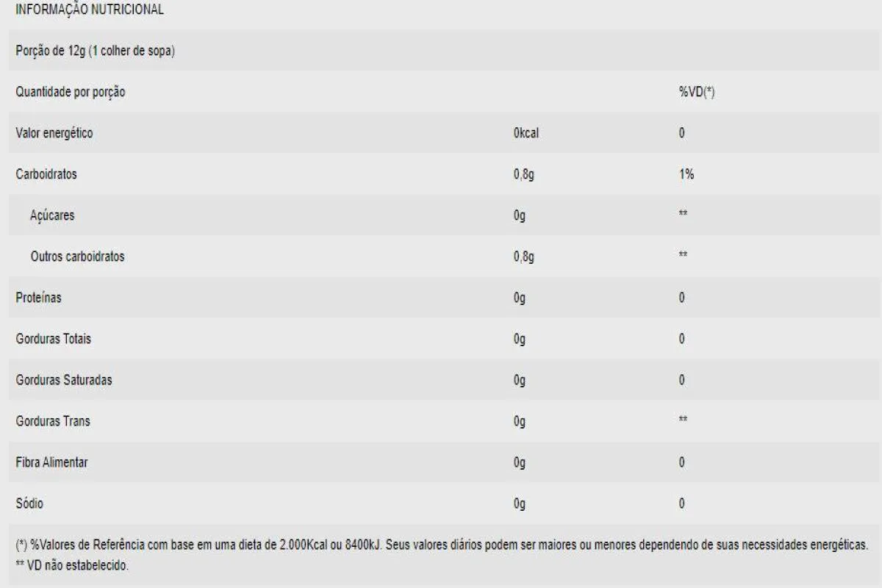Click the Sódio row label
The height and width of the screenshot is (588, 882).
pos(29,503)
